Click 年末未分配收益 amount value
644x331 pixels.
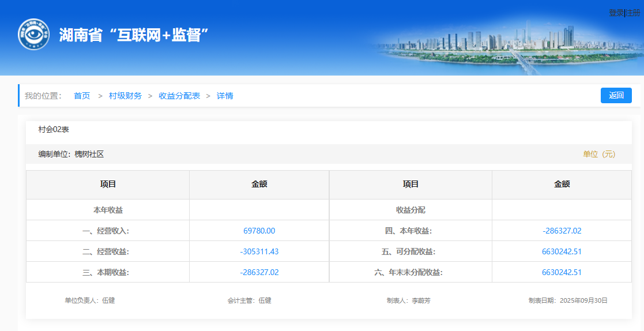562,272
